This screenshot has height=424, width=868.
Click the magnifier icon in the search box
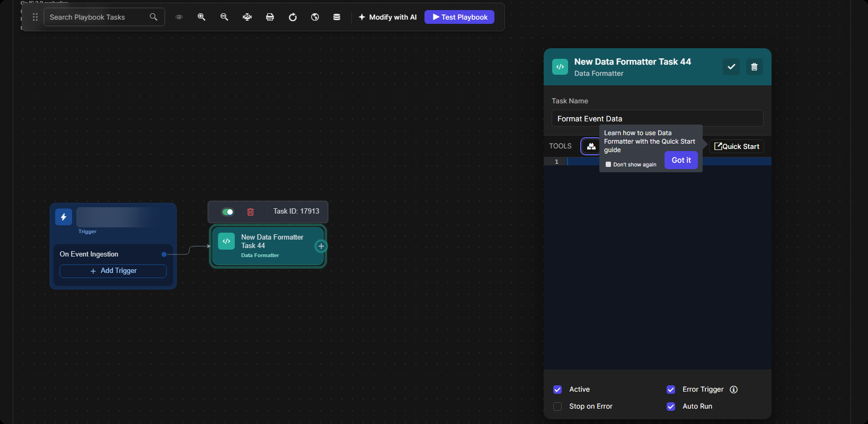[153, 17]
